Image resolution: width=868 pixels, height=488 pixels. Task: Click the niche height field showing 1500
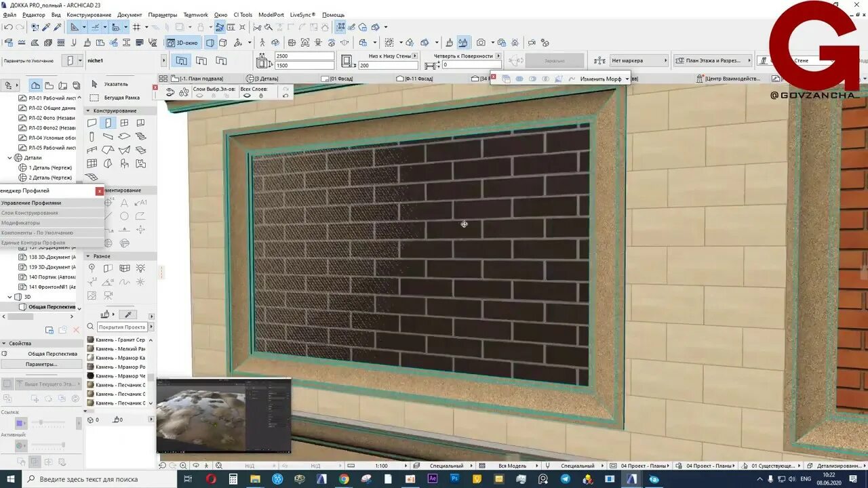pyautogui.click(x=304, y=65)
